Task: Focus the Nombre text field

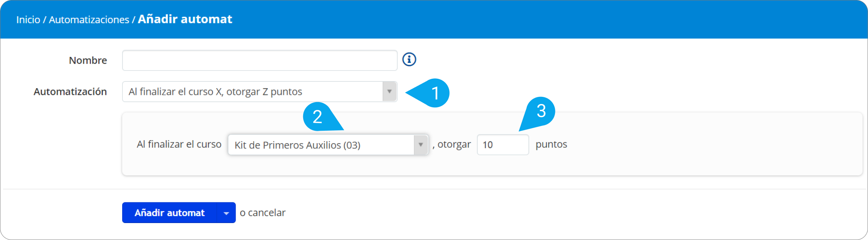Action: [259, 60]
